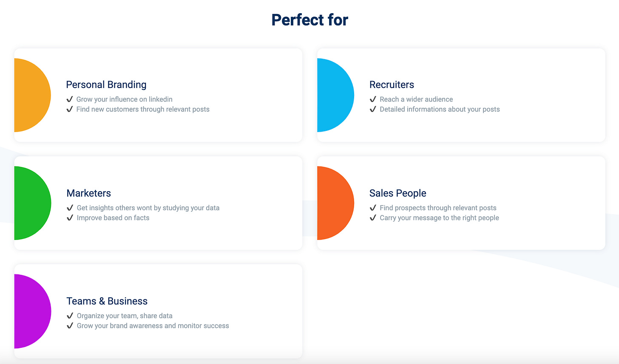Click the Perfect for section heading
Screen dimensions: 619x364
coord(309,20)
